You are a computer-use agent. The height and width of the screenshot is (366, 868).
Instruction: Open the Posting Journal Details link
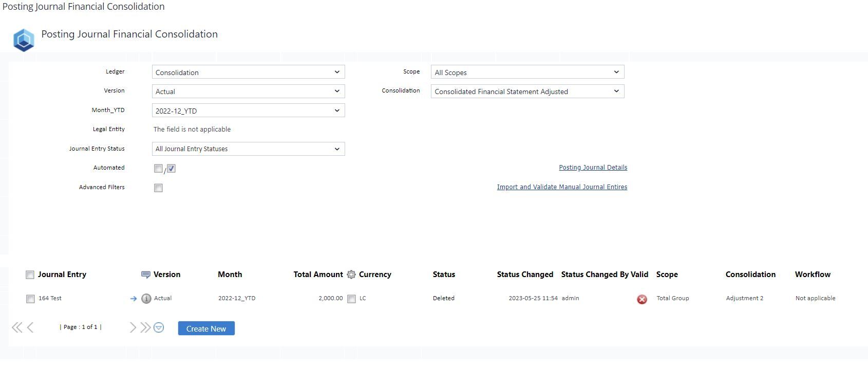[593, 168]
